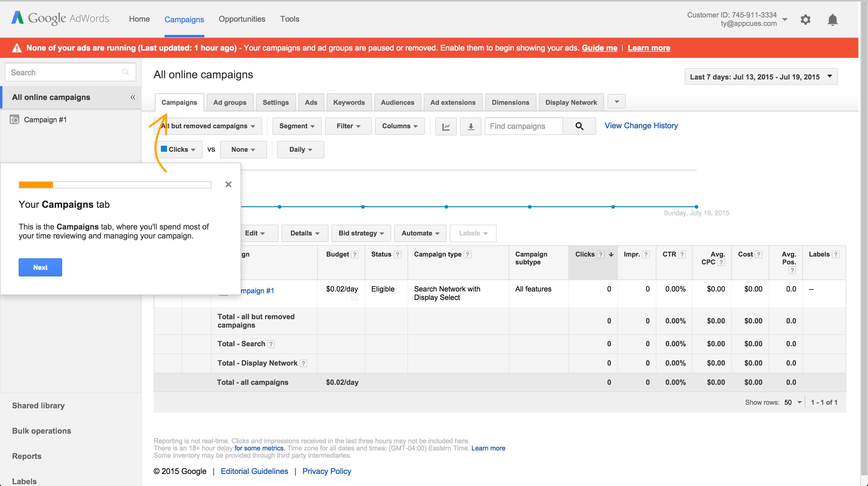The width and height of the screenshot is (868, 486).
Task: Switch to the Settings tab
Action: (276, 103)
